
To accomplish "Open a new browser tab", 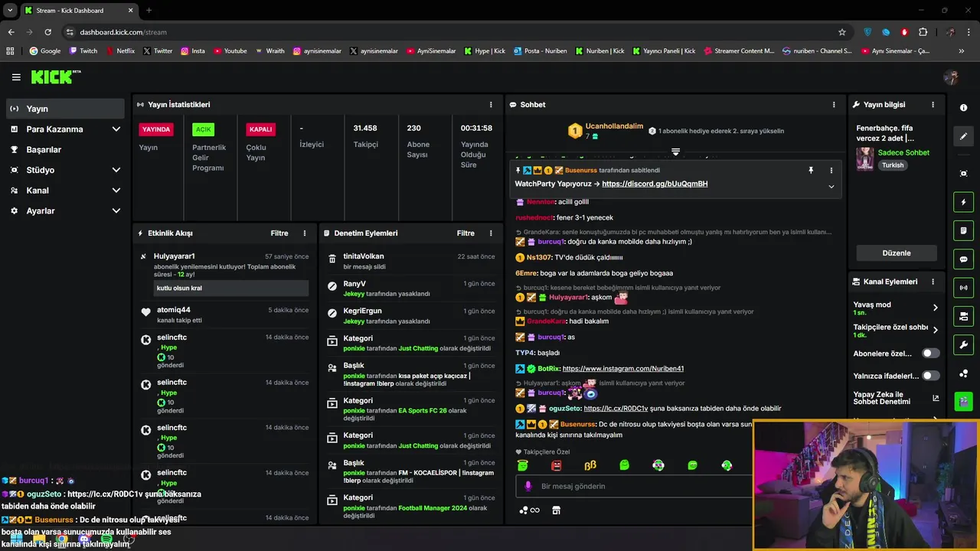I will [149, 11].
